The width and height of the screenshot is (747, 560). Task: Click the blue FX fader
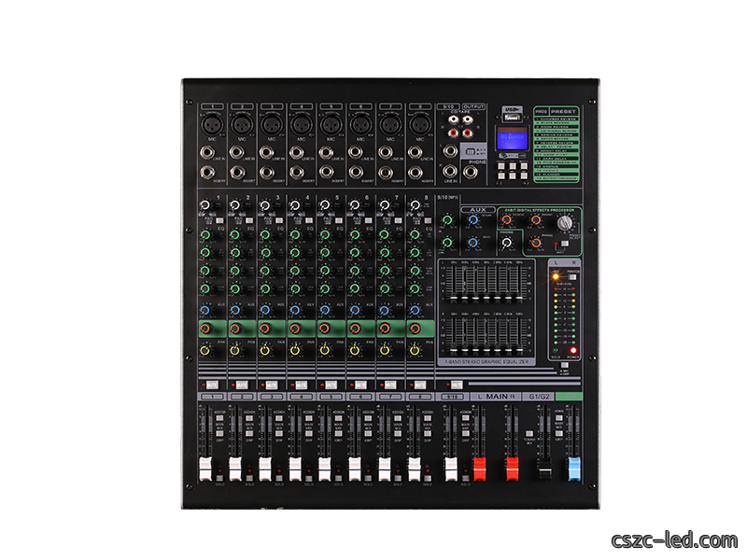pyautogui.click(x=574, y=469)
